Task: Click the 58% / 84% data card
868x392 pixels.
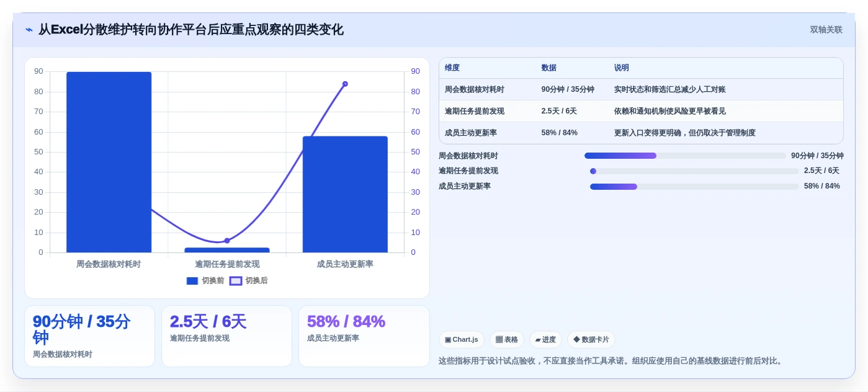Action: 364,336
